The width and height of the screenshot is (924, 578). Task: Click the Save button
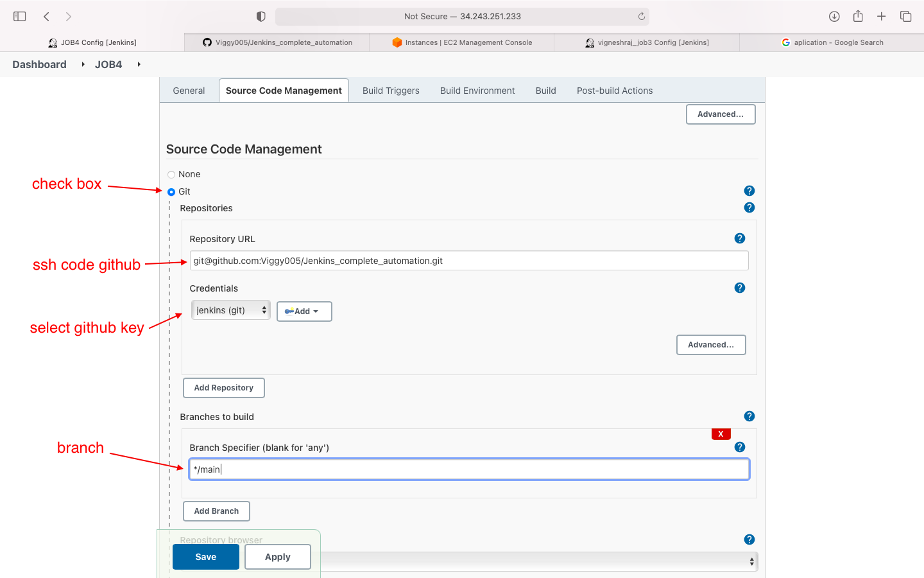(206, 557)
